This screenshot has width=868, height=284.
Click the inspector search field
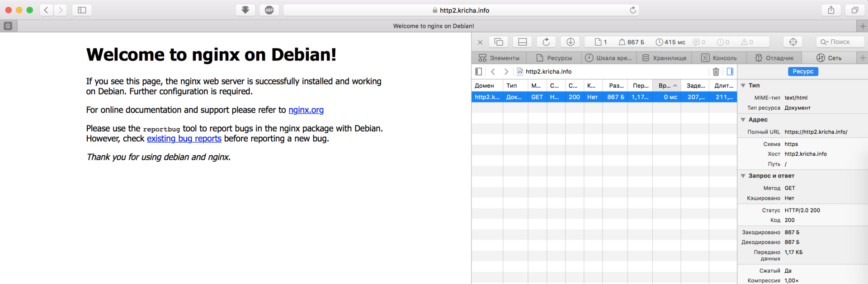pos(840,42)
